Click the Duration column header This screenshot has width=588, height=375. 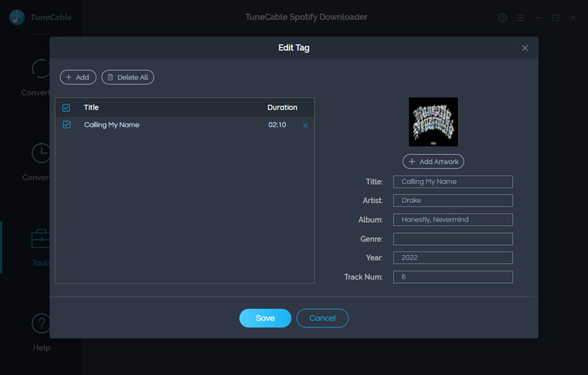[x=282, y=107]
